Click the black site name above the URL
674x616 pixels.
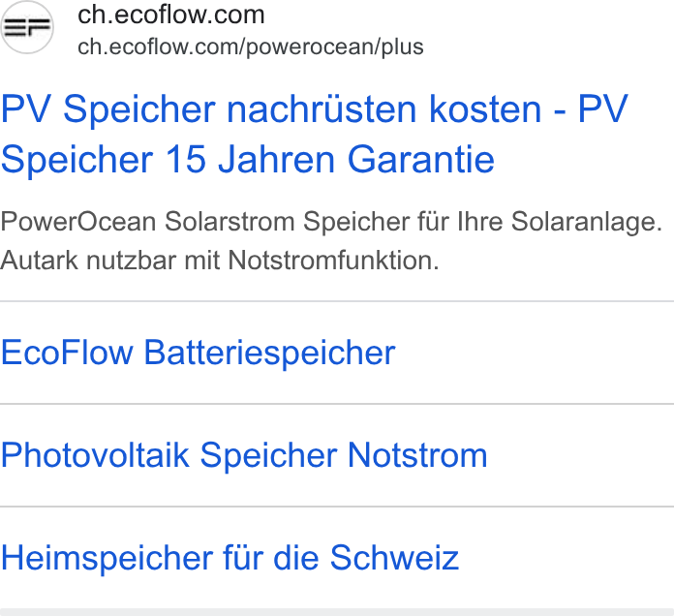171,15
